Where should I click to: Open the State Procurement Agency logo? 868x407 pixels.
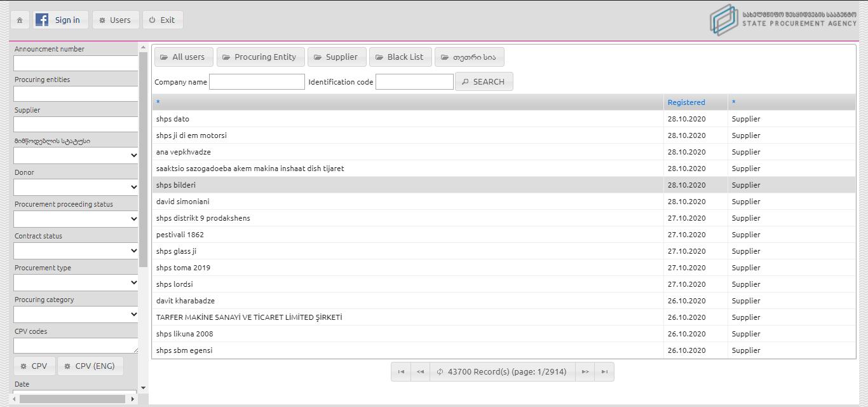coord(783,20)
